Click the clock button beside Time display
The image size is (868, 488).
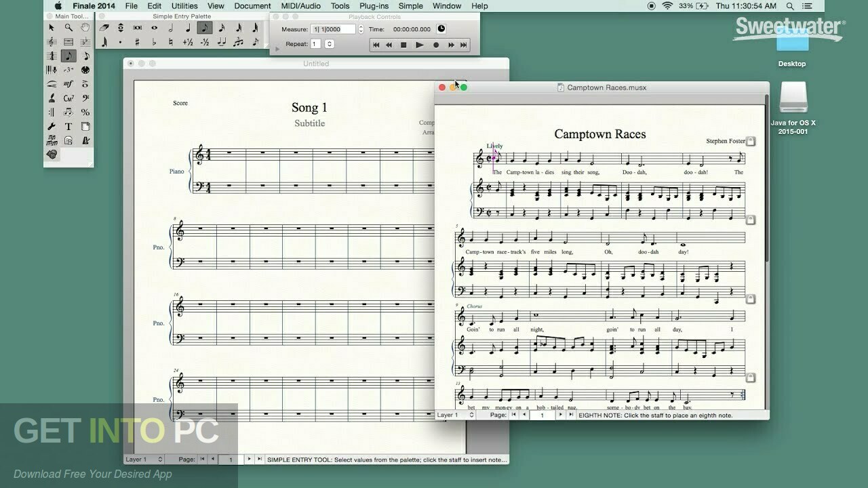pyautogui.click(x=441, y=29)
